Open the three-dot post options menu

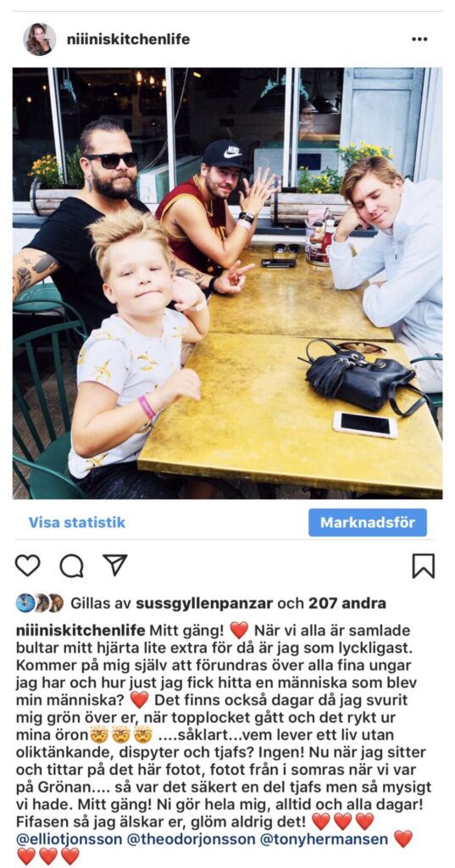419,39
